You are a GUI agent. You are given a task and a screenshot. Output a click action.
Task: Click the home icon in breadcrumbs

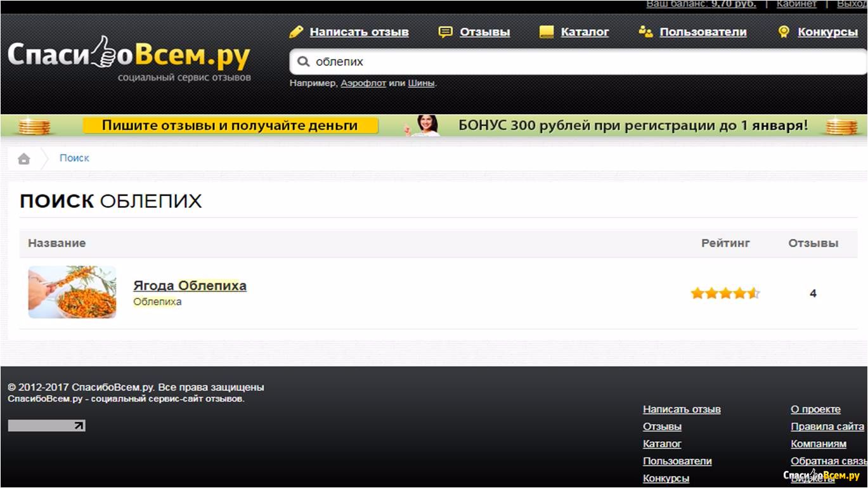pos(24,158)
